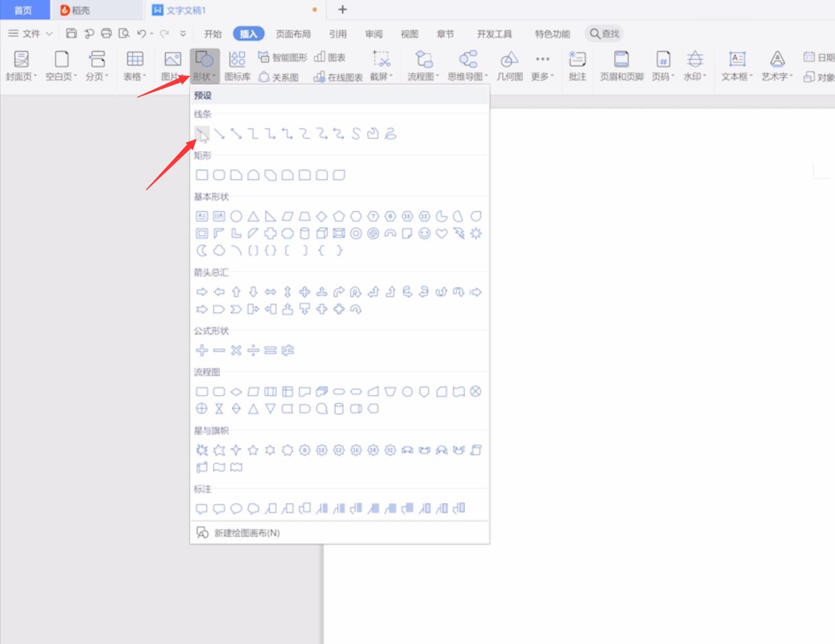The width and height of the screenshot is (835, 644).
Task: Insert the flowchart decision diamond
Action: coord(236,391)
